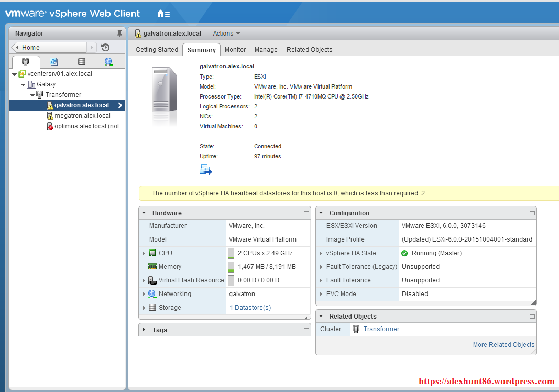Open More Related Objects link
The image size is (559, 392).
[503, 344]
